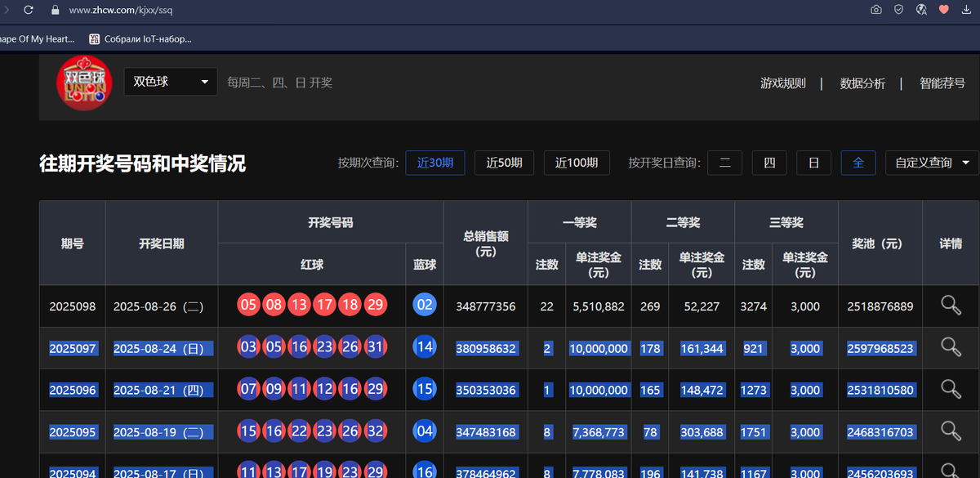This screenshot has height=478, width=980.
Task: Click sales total 348777356
Action: pos(486,306)
